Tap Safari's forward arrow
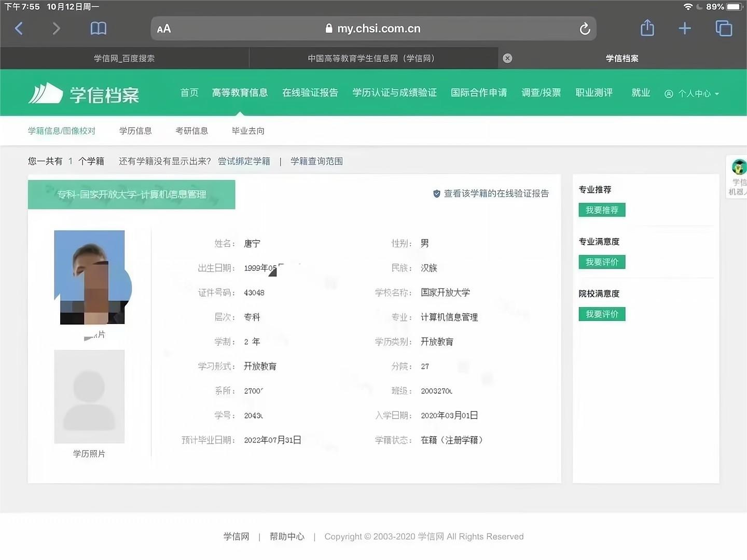This screenshot has height=560, width=747. tap(56, 29)
